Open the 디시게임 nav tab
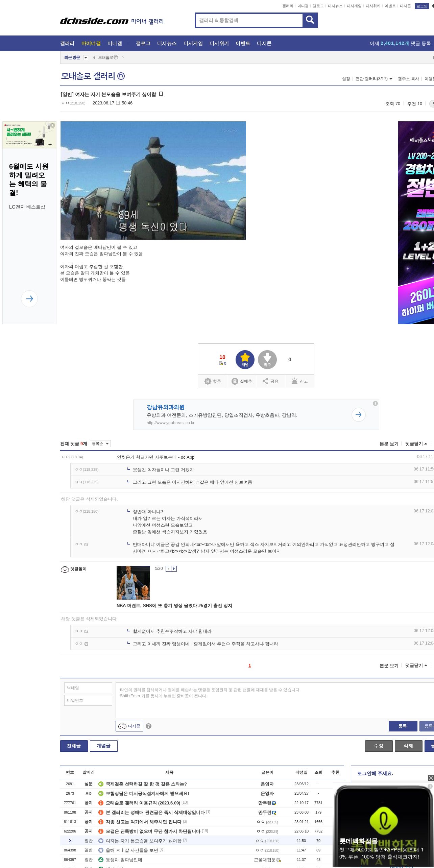The height and width of the screenshot is (868, 434). coord(193,43)
